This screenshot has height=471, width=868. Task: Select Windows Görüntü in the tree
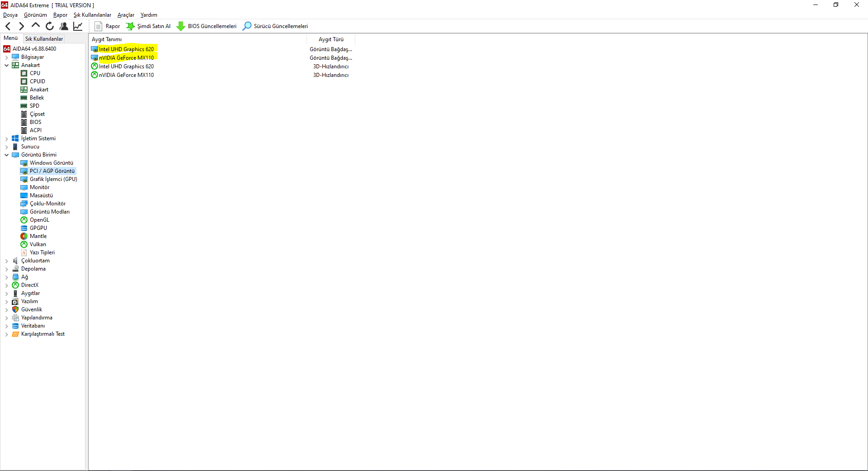[x=47, y=163]
